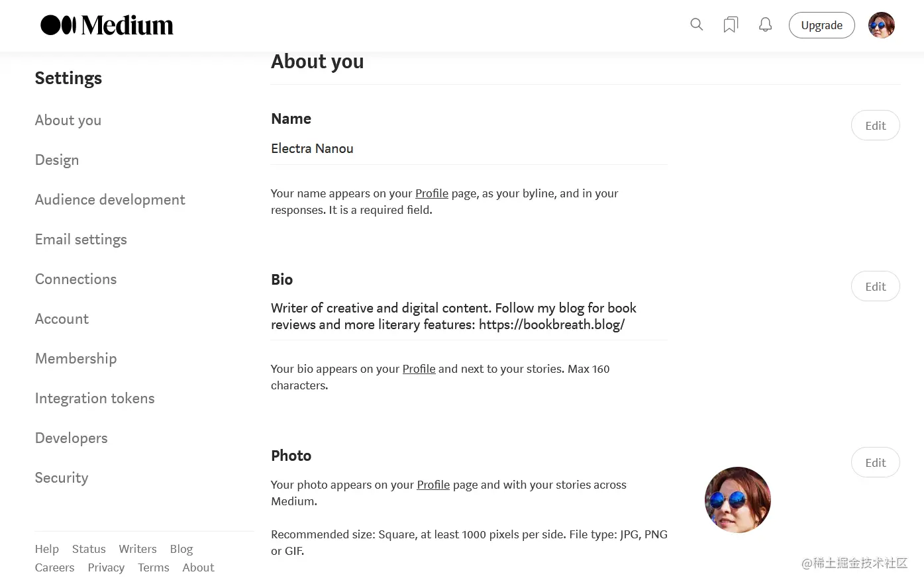Click the 'About you' page heading
This screenshot has width=924, height=586.
coord(317,62)
